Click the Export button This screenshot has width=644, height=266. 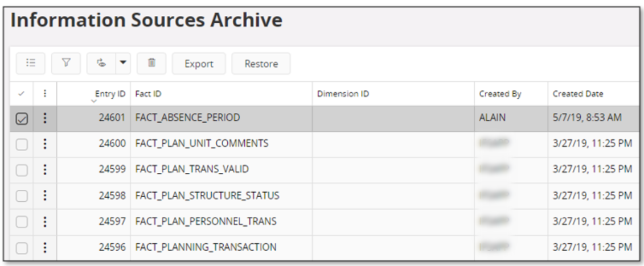tap(199, 64)
